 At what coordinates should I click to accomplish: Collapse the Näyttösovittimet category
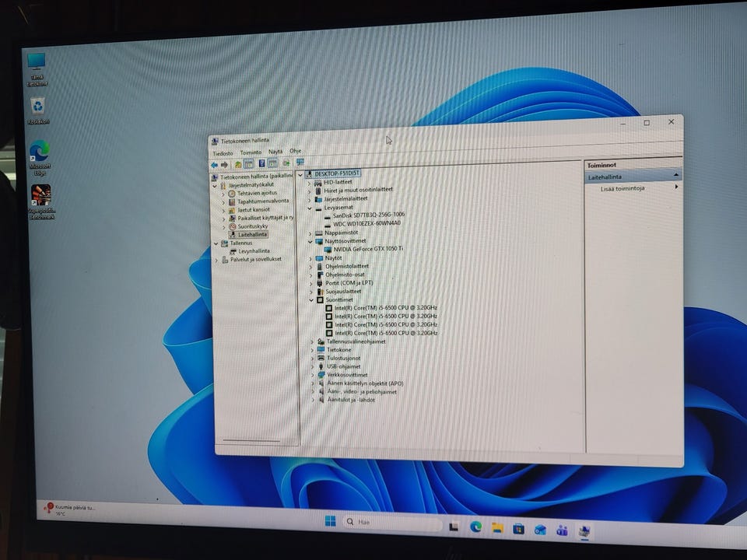[310, 242]
